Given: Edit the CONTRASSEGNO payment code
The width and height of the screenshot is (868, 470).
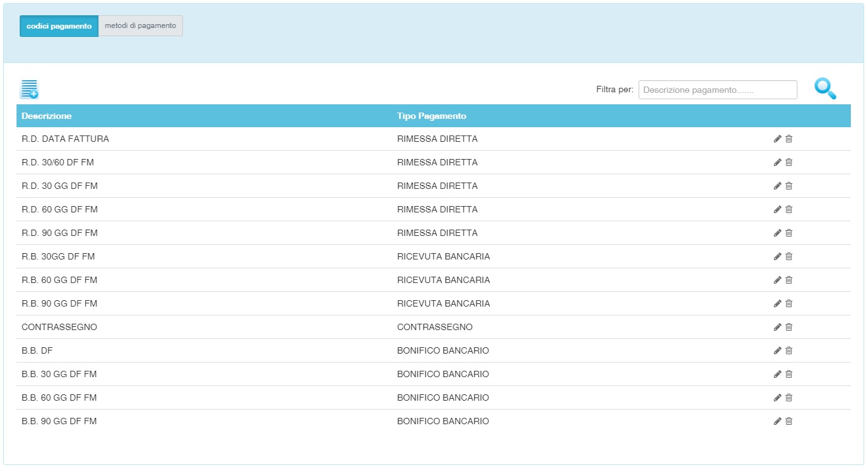Looking at the screenshot, I should 777,327.
